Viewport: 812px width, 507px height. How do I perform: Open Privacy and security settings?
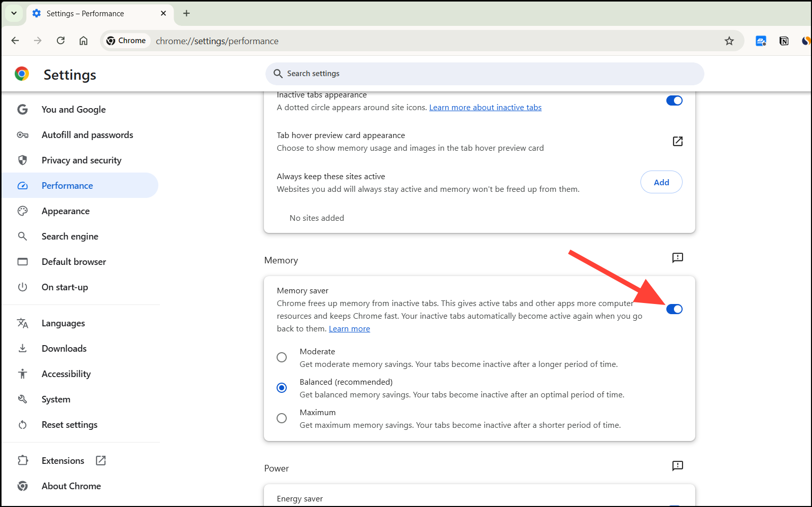pos(81,160)
